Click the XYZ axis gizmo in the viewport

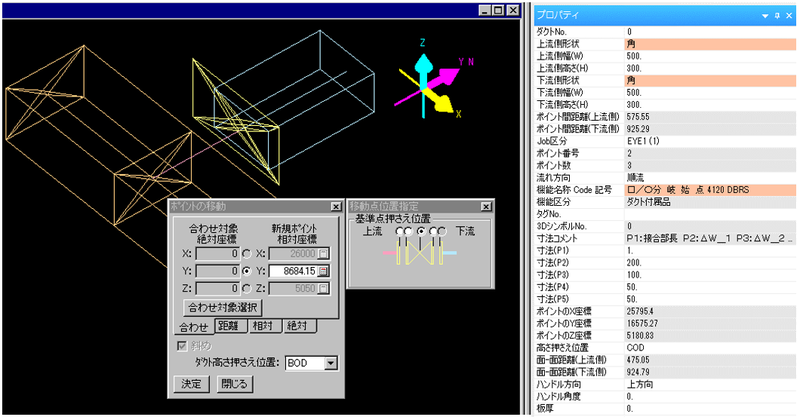437,82
